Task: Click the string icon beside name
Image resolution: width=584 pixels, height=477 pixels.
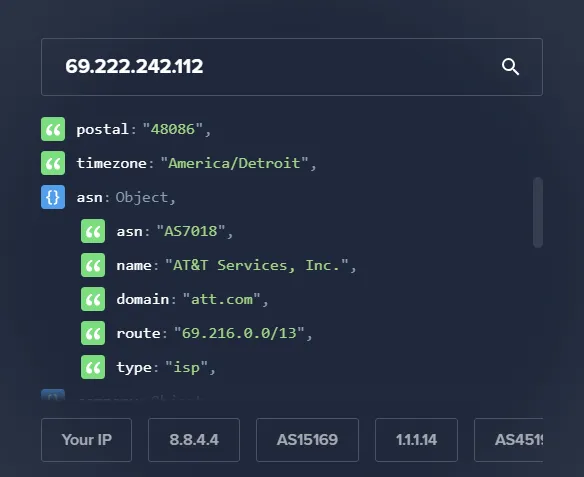Action: tap(93, 265)
